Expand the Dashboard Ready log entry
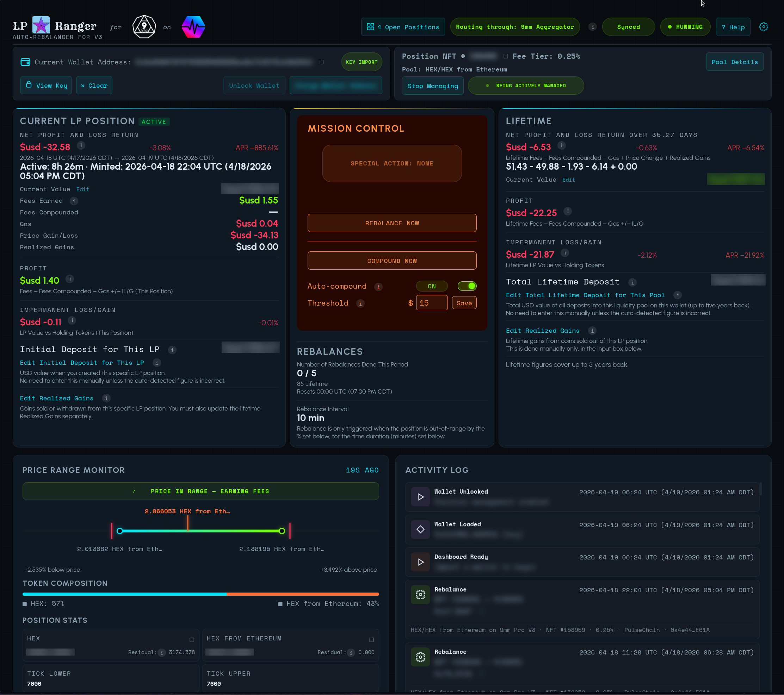Viewport: 784px width, 695px height. click(x=420, y=562)
